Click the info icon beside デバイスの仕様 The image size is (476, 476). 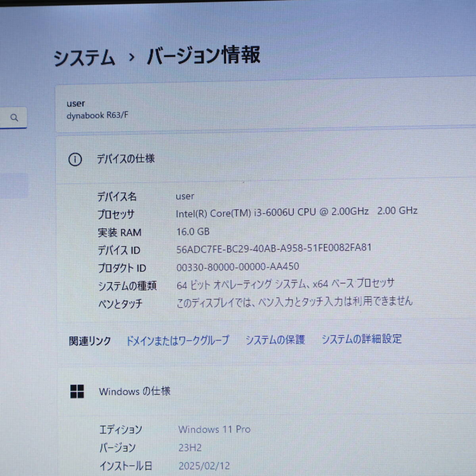pyautogui.click(x=75, y=159)
